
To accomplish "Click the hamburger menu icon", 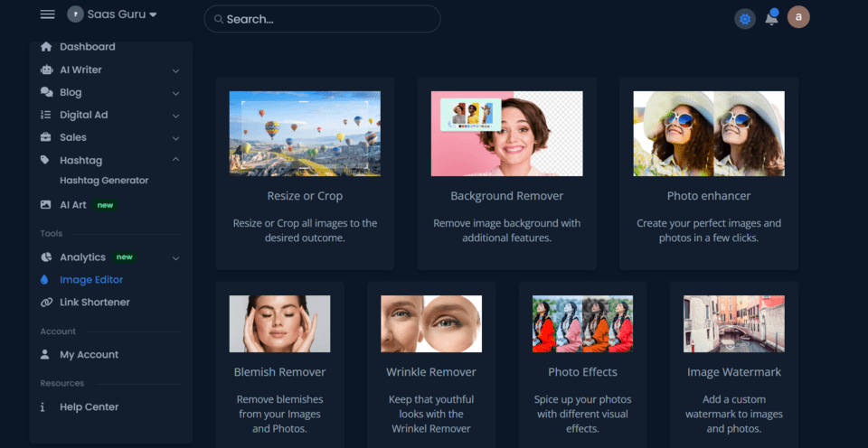I will tap(48, 15).
